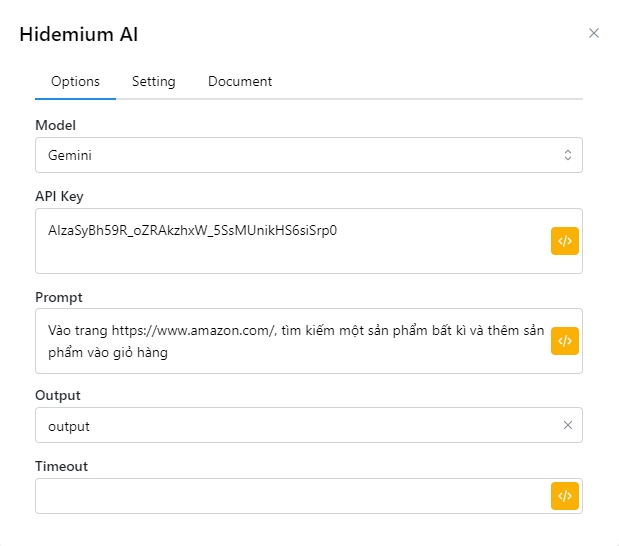Select the Output variable field
This screenshot has width=619, height=546.
point(290,425)
